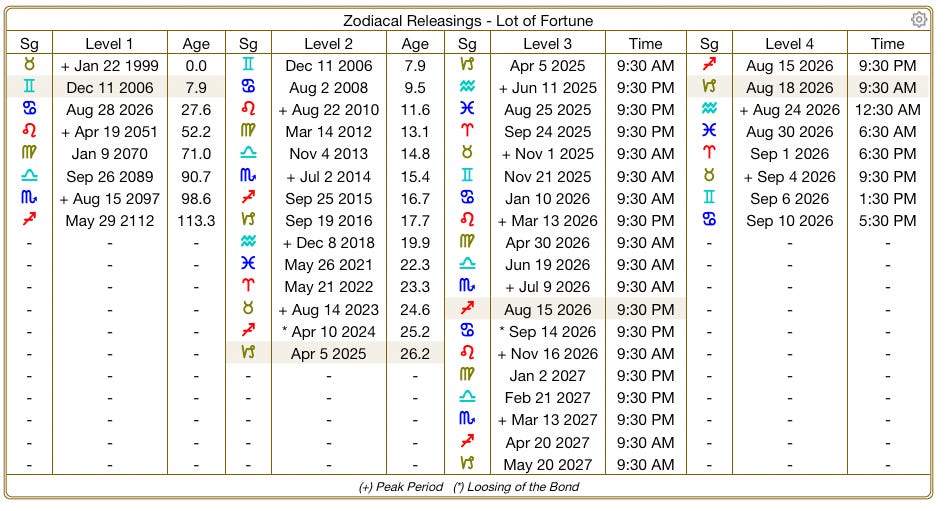
Task: Click the Leo glyph beside Apr 19 2051
Action: pos(29,131)
